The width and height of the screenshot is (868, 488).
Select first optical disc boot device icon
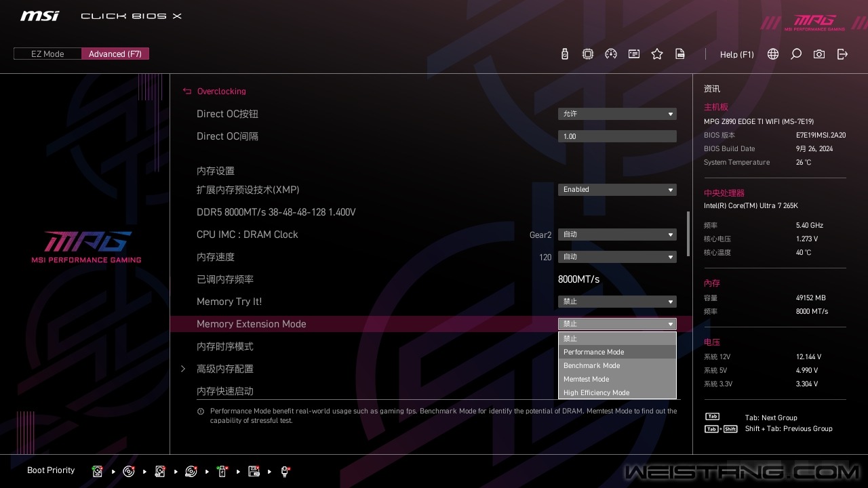tap(129, 471)
